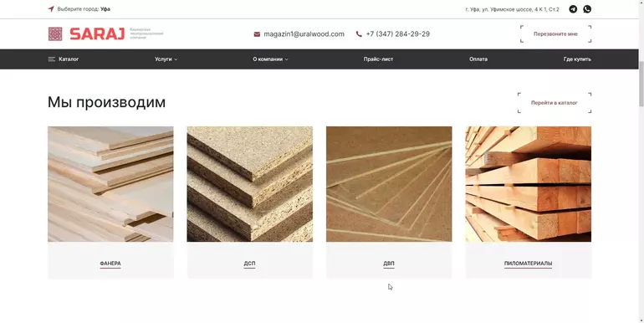
Task: Click the magazin1@uralwood.com email link
Action: coord(304,34)
